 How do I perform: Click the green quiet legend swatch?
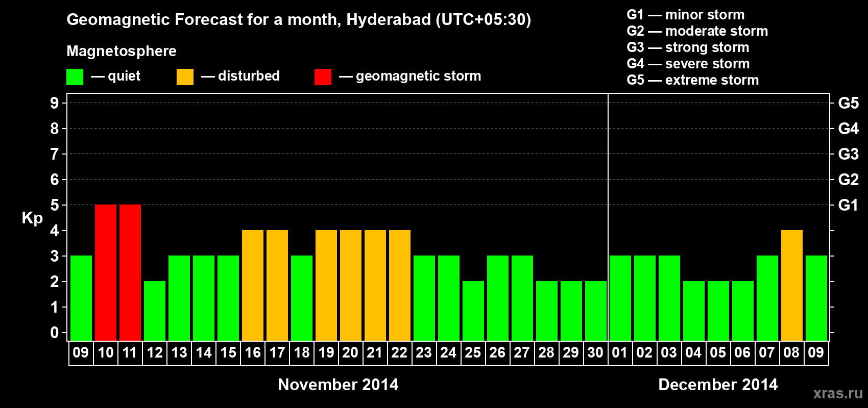(75, 77)
